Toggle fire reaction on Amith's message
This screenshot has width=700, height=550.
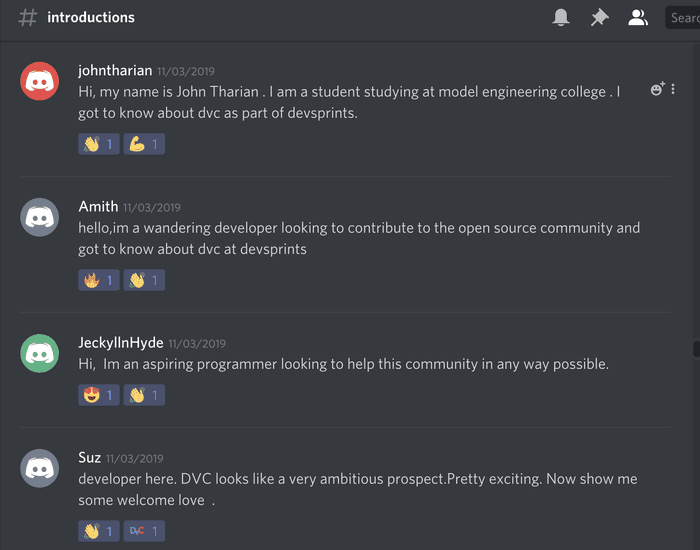pos(98,280)
